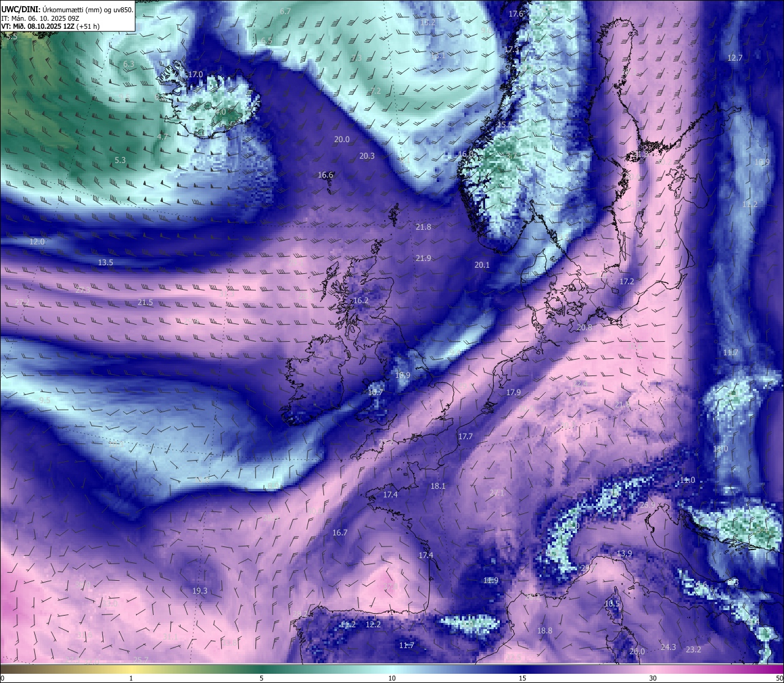The image size is (784, 683).
Task: Select the 5.3 value on the map
Action: pos(120,160)
